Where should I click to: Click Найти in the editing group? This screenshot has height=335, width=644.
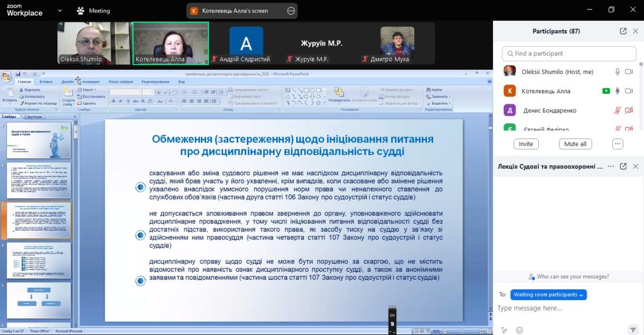[x=435, y=90]
